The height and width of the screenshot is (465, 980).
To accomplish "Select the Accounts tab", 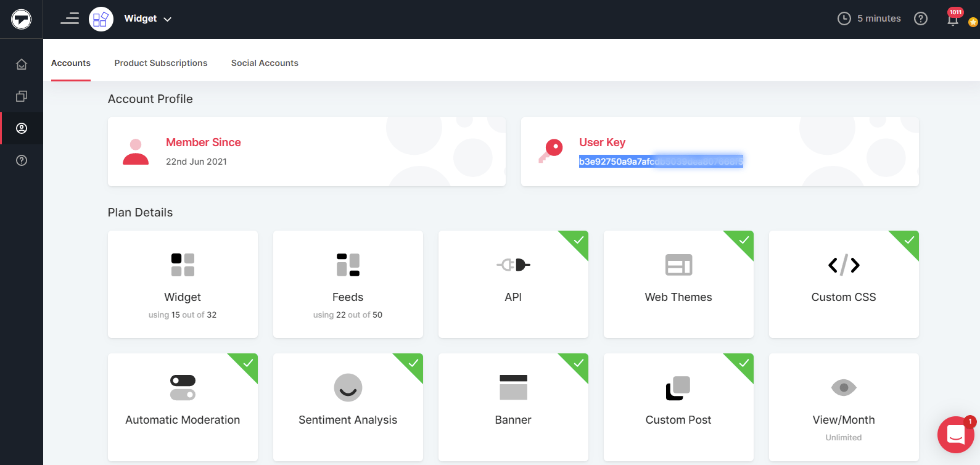I will pos(71,63).
